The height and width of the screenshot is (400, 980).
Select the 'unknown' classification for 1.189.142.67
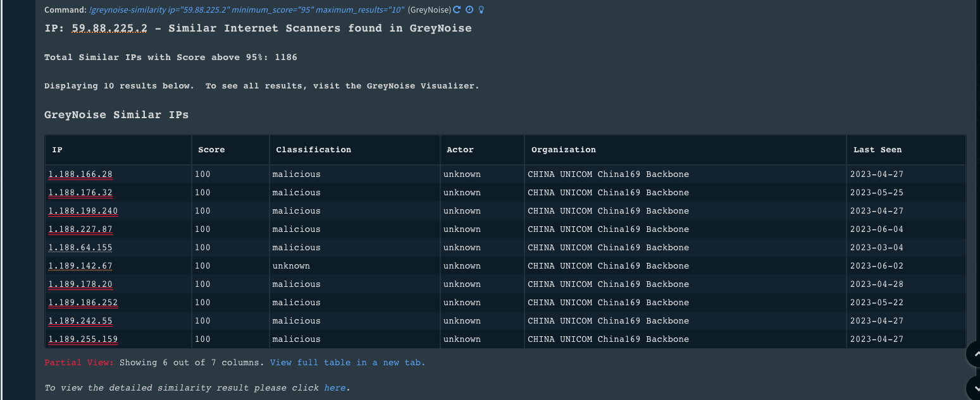[291, 266]
